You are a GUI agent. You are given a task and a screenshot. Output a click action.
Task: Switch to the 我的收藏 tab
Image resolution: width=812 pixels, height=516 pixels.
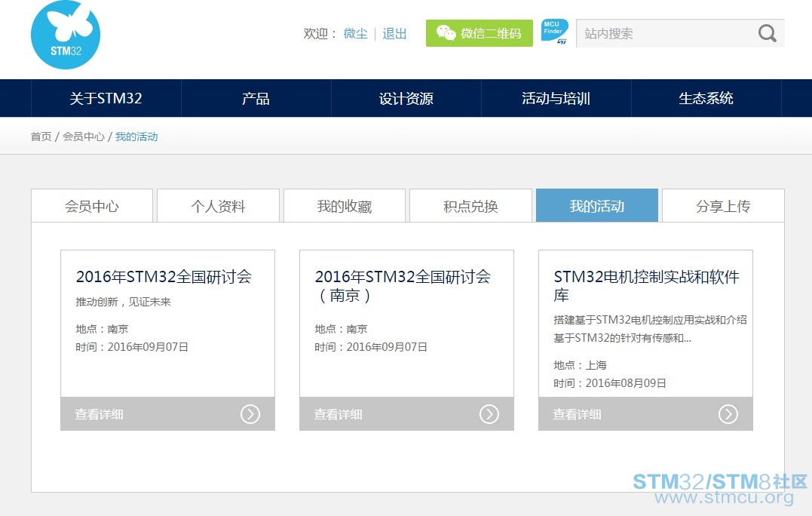click(345, 206)
